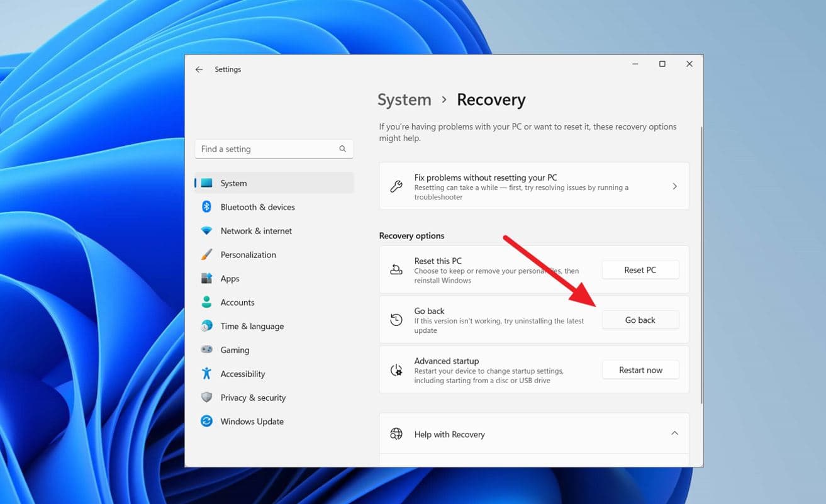Click the Privacy & security shield icon

[x=206, y=398]
